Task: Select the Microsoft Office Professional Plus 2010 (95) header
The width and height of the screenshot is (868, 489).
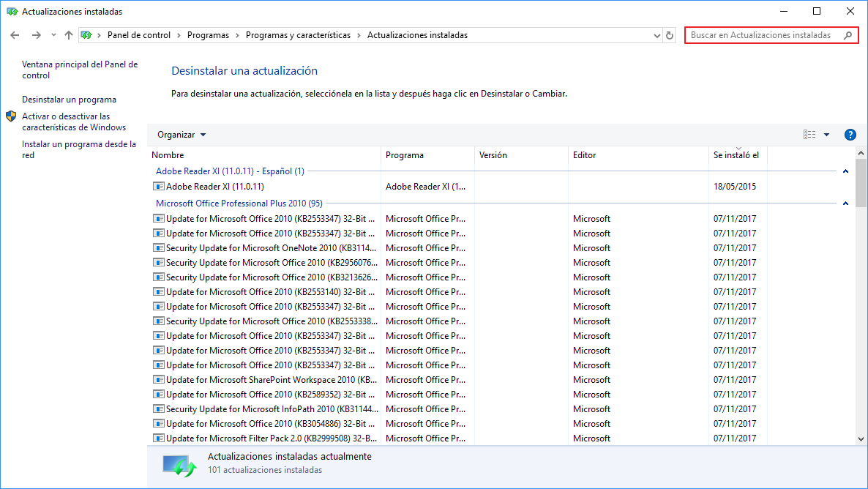Action: coord(239,204)
